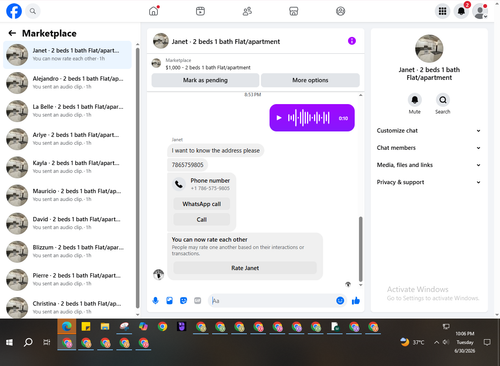Open the emoji picker in message box
This screenshot has width=500, height=366.
click(x=340, y=301)
